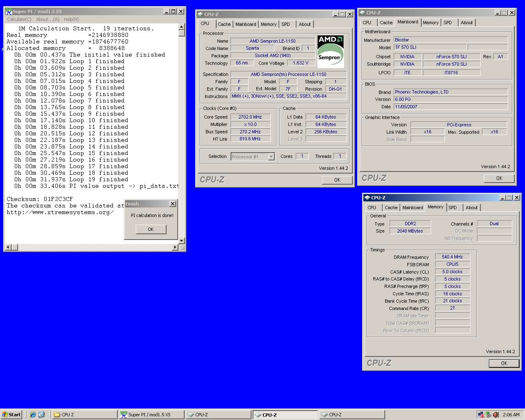Click the DRAM Frequency 540.4 MHz value
This screenshot has width=525, height=420.
point(452,257)
